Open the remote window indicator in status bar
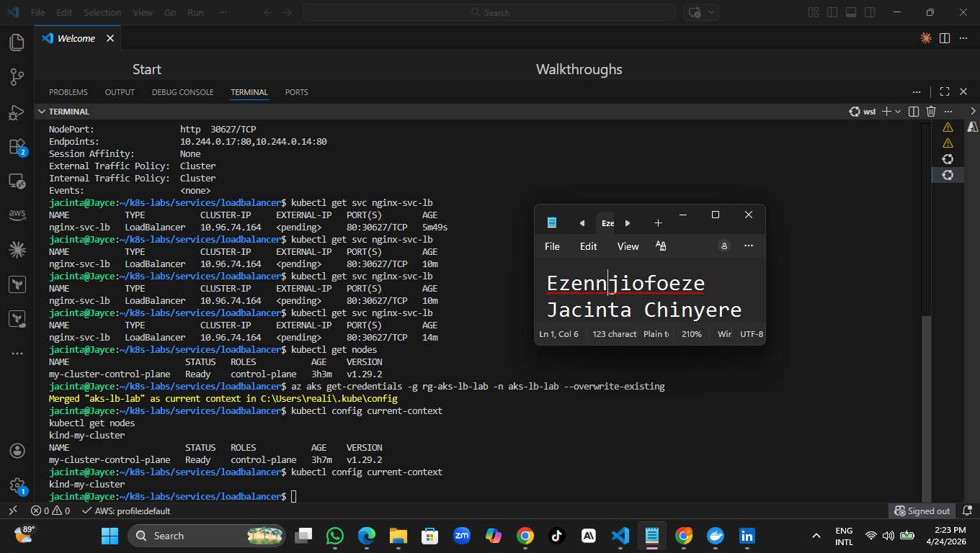This screenshot has height=553, width=980. coord(12,511)
